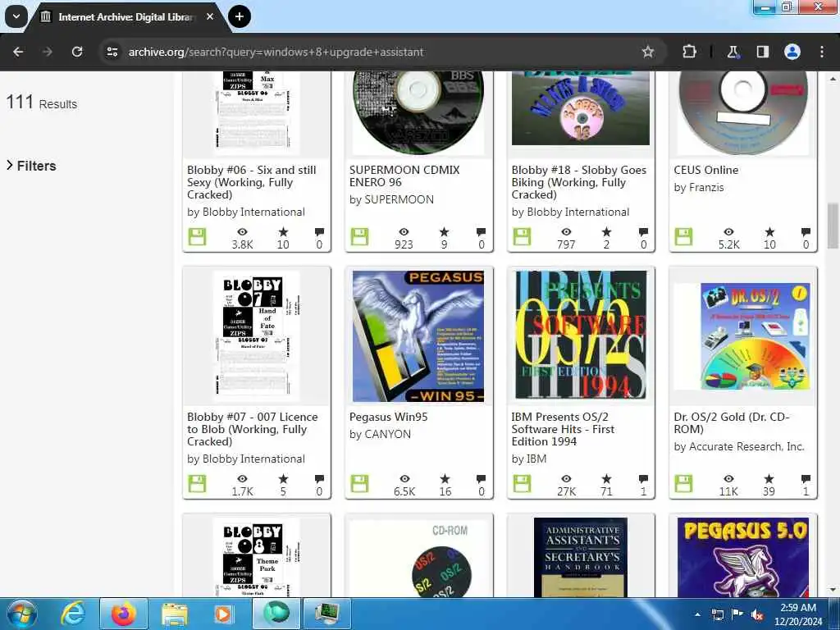Bookmark this page with the star icon
Image resolution: width=840 pixels, height=630 pixels.
tap(648, 52)
